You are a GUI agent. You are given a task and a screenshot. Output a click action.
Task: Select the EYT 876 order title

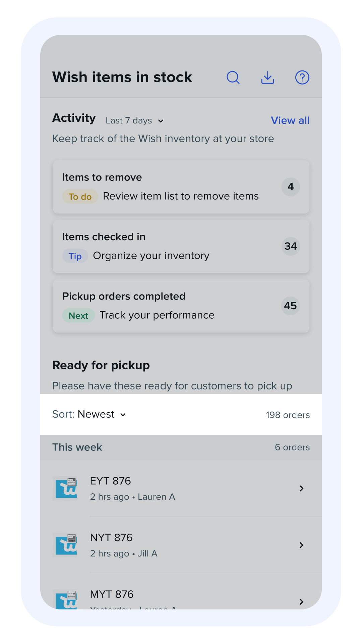(111, 481)
